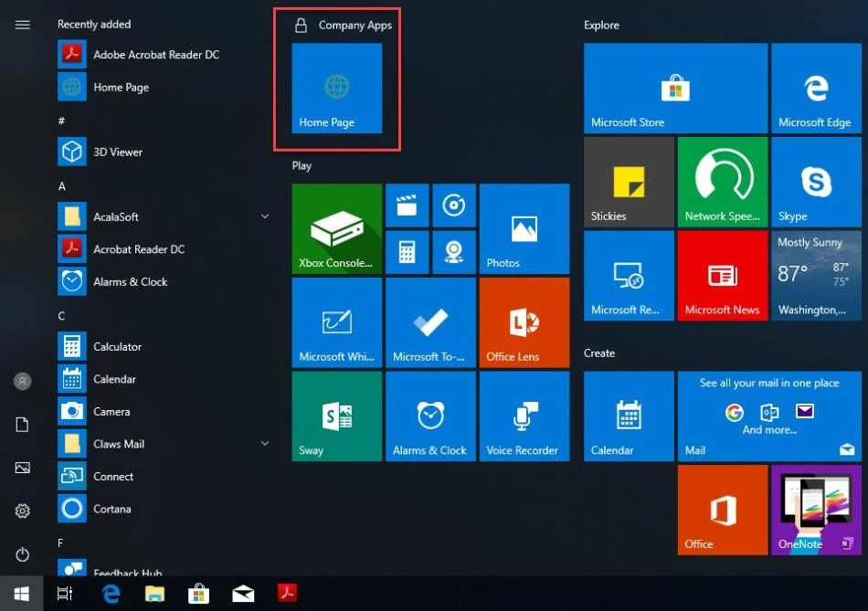Open the Voice Recorder tile
The height and width of the screenshot is (611, 868).
click(x=524, y=416)
